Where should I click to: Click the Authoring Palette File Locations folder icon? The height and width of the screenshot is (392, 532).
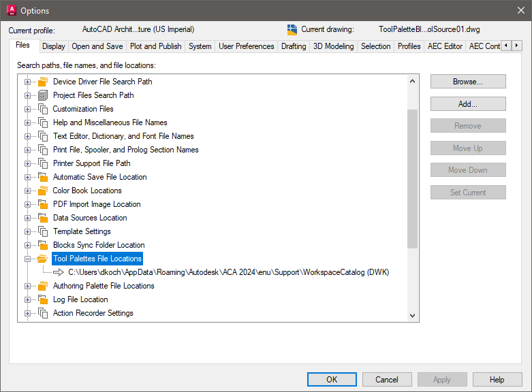click(x=43, y=286)
